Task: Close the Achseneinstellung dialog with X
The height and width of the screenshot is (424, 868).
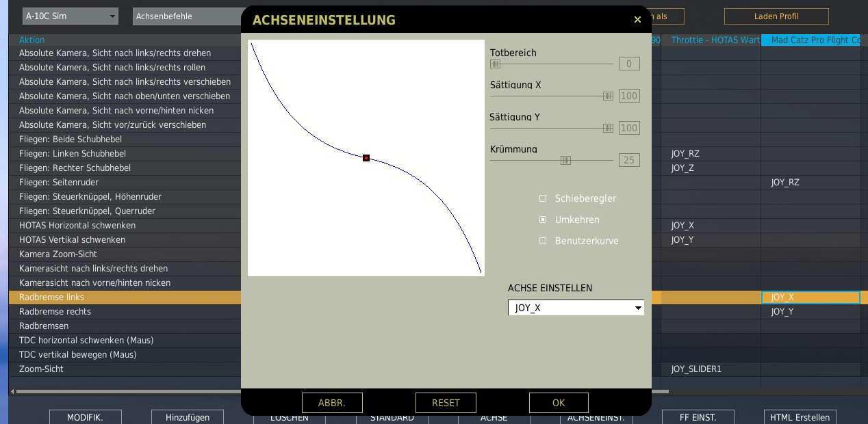Action: [x=637, y=20]
